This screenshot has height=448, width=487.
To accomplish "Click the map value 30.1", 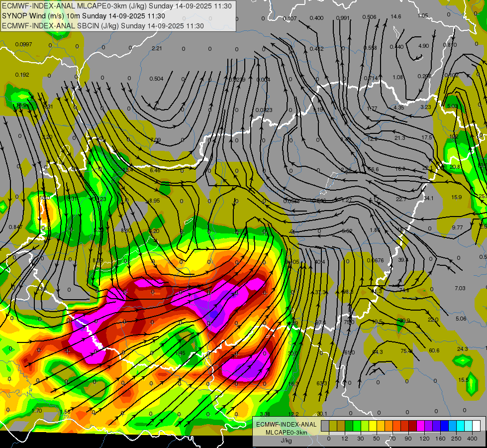I will point(322,414).
